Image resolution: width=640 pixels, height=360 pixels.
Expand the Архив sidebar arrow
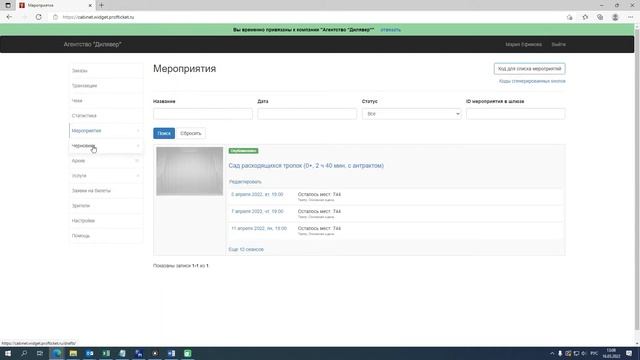(138, 161)
